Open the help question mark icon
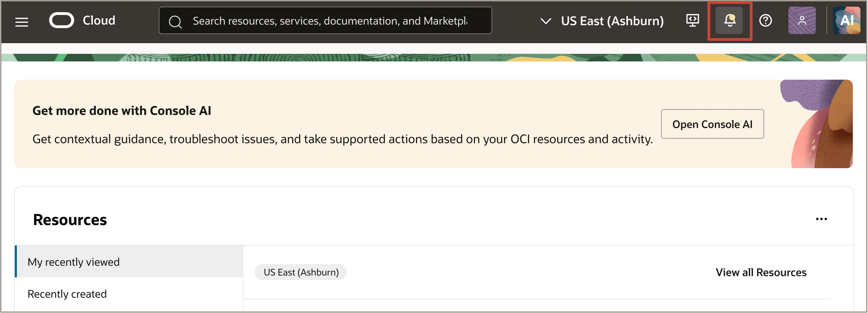Viewport: 868px width, 313px height. (765, 21)
